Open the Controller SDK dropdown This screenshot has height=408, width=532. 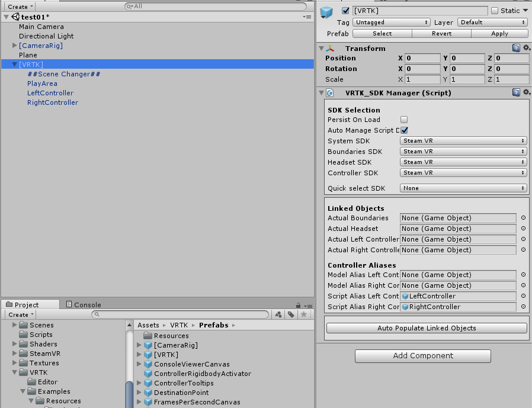coord(463,173)
